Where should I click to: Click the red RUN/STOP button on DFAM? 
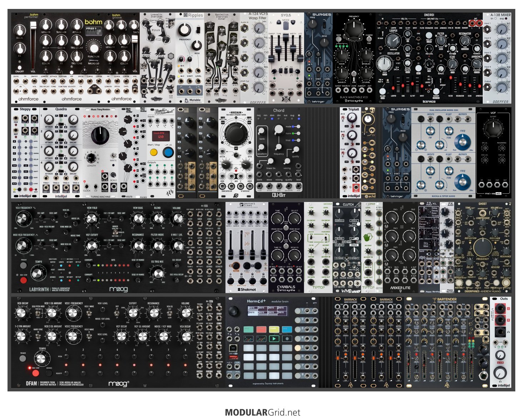coord(35,373)
